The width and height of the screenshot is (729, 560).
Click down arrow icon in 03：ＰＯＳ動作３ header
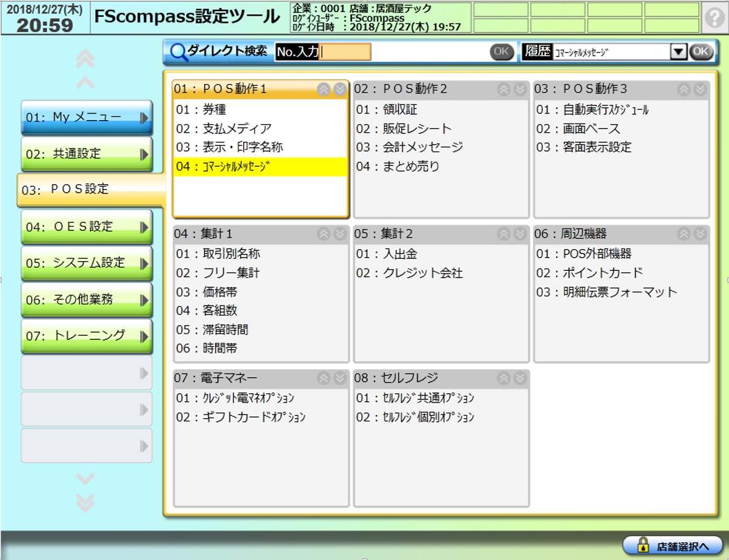(700, 89)
